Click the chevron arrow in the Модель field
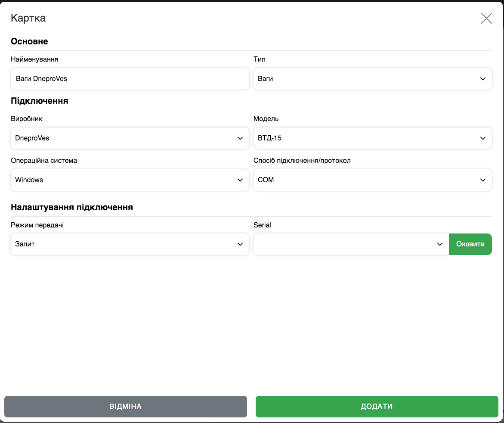 point(482,138)
